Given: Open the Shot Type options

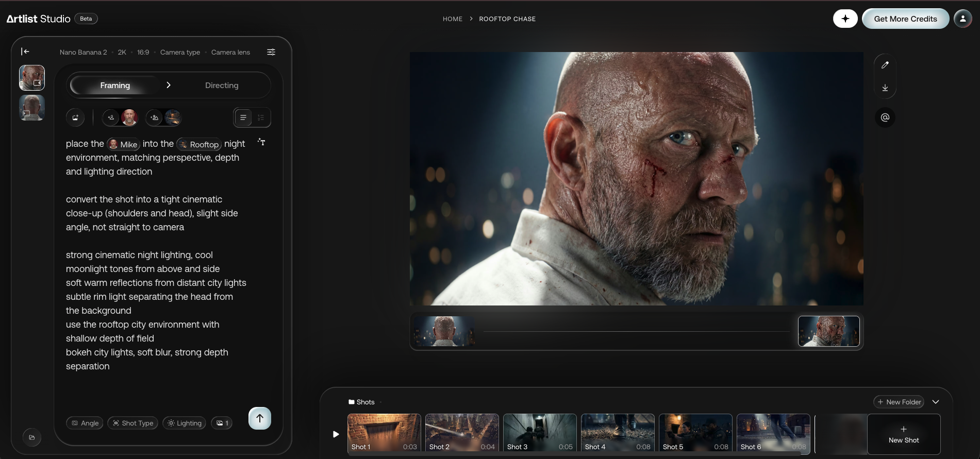Looking at the screenshot, I should coord(133,423).
